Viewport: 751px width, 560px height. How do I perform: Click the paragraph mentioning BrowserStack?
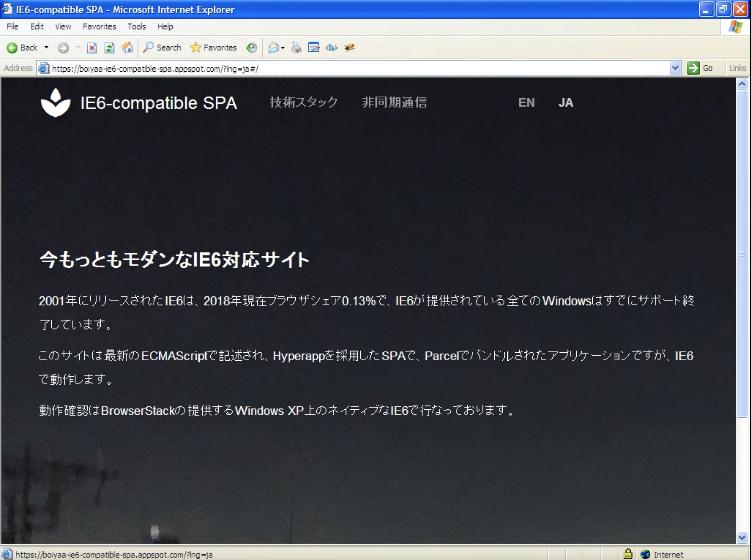click(x=277, y=411)
